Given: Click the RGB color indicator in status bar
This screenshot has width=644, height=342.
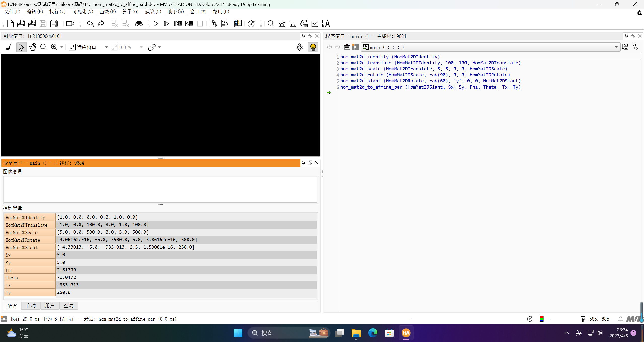Looking at the screenshot, I should click(x=541, y=319).
